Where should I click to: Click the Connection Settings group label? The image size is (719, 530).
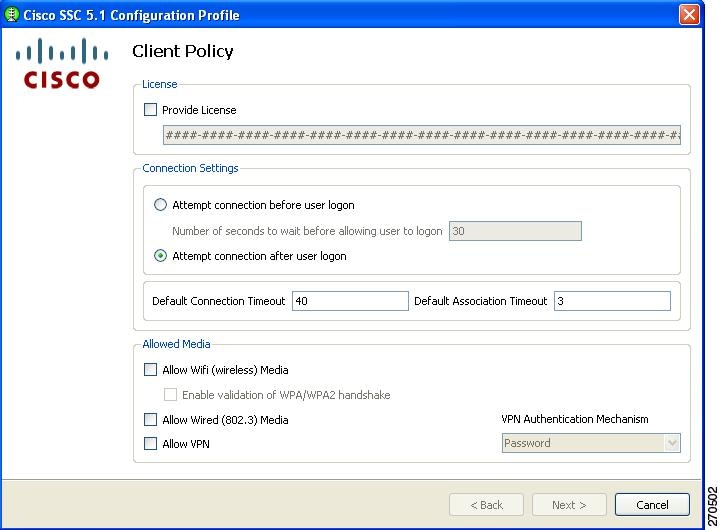click(190, 168)
